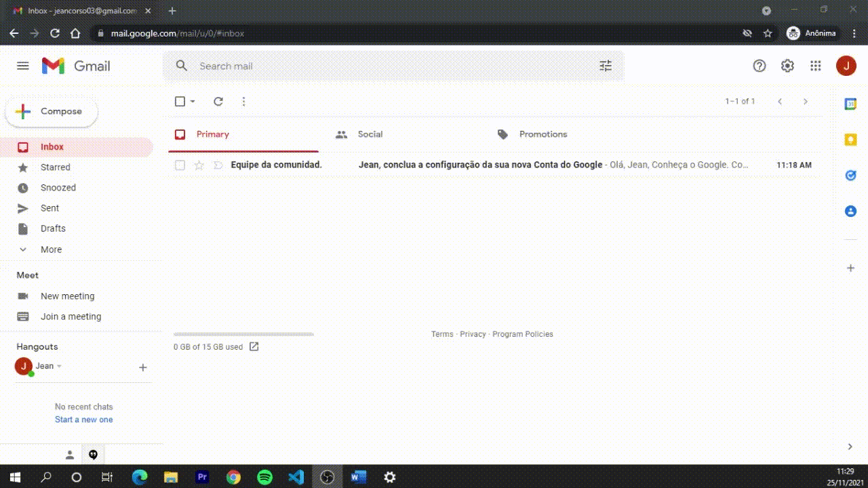
Task: Open the select dropdown arrow
Action: click(193, 102)
